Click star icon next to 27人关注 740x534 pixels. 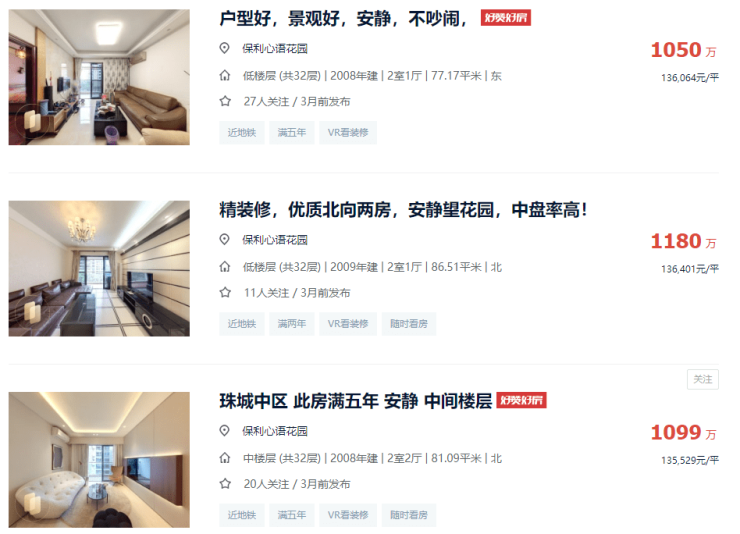pos(225,101)
